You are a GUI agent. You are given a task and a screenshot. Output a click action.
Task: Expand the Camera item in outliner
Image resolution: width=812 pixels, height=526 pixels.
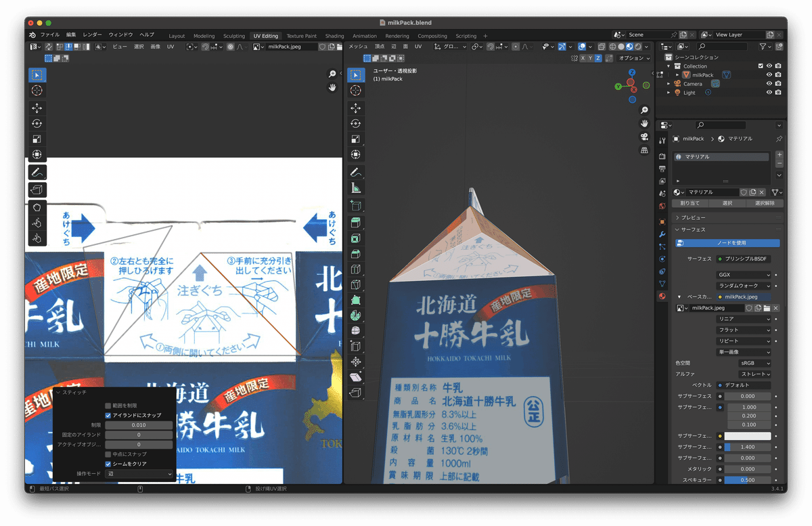coord(669,84)
